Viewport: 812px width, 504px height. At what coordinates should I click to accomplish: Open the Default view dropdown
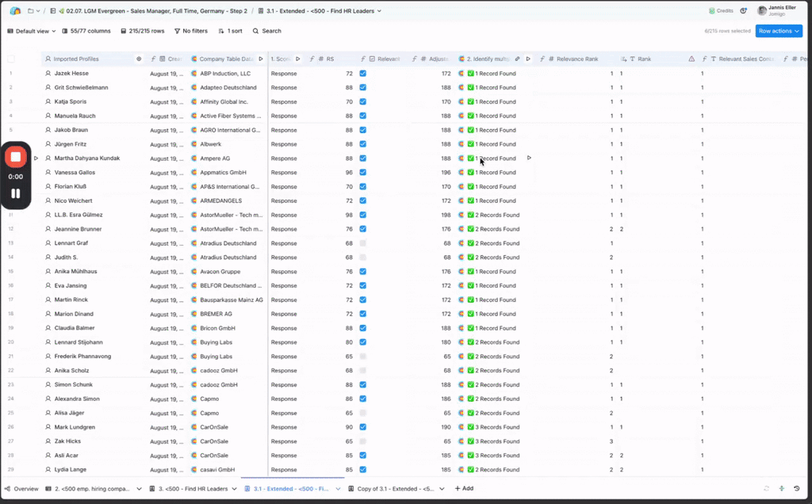tap(32, 31)
